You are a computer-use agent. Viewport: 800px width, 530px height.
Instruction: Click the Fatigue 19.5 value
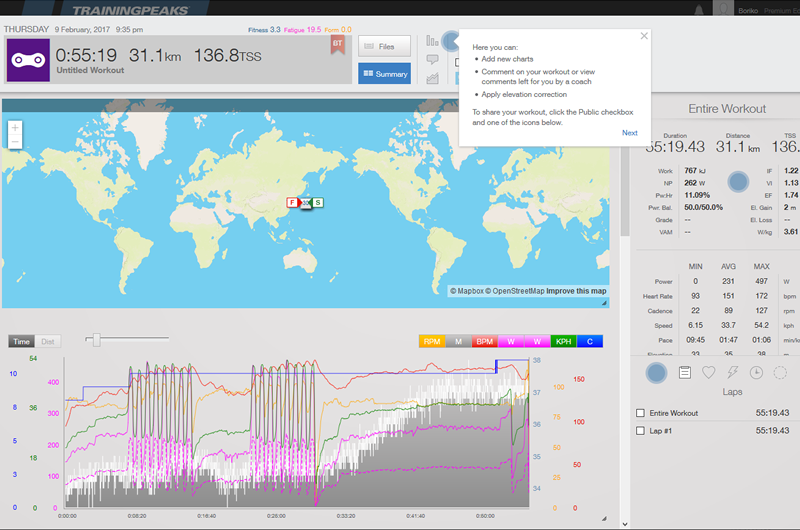(x=303, y=30)
